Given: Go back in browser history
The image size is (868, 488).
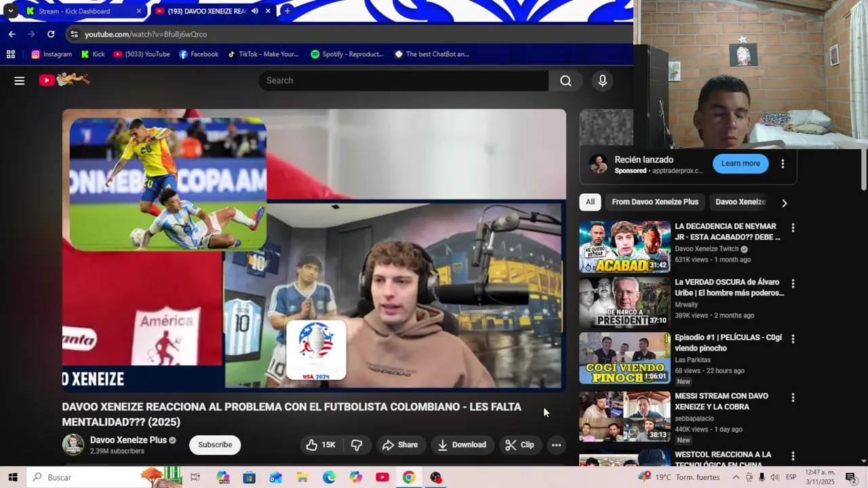Looking at the screenshot, I should tap(12, 34).
